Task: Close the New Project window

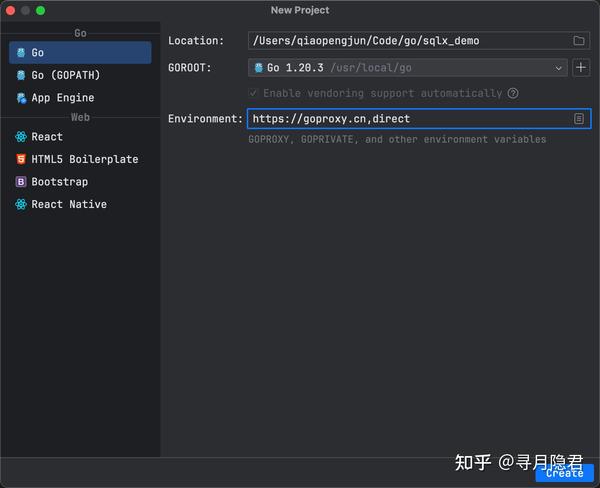Action: coord(11,10)
